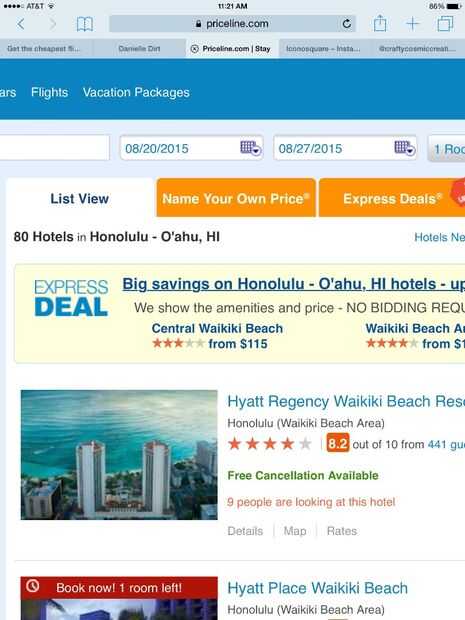The width and height of the screenshot is (465, 620).
Task: Tap the priceline.com address bar
Action: pos(232,24)
